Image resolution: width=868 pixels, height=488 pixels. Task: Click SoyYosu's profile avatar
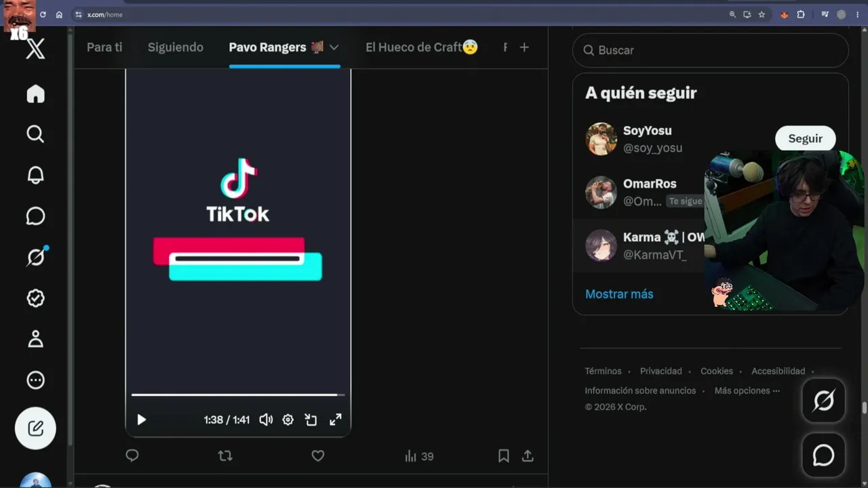pyautogui.click(x=601, y=139)
